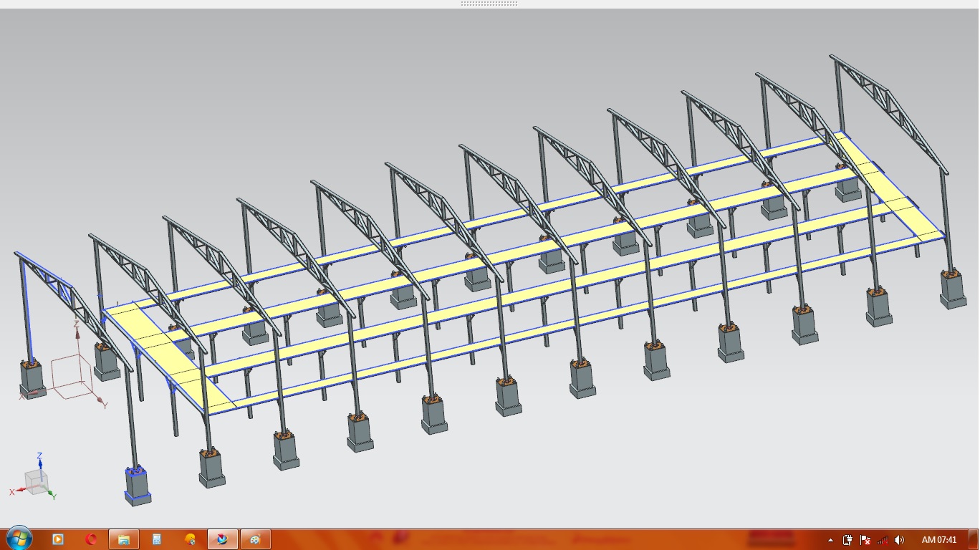
Task: Open the volume speaker control
Action: click(899, 540)
